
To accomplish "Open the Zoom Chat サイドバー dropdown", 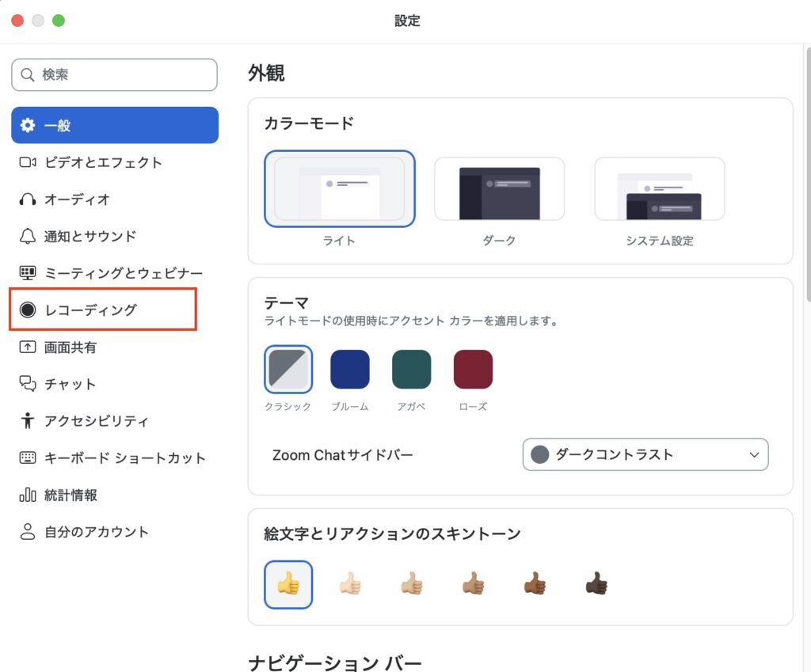I will pos(645,455).
